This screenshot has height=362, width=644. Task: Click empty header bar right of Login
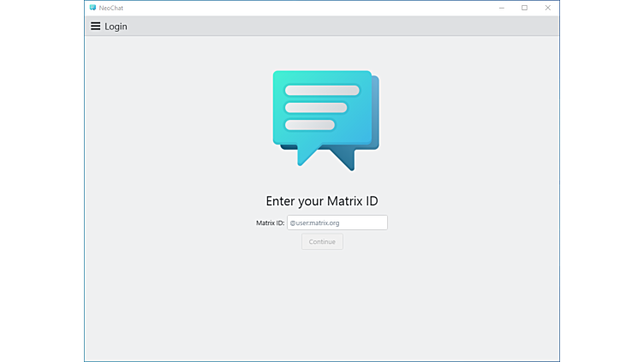(x=343, y=27)
